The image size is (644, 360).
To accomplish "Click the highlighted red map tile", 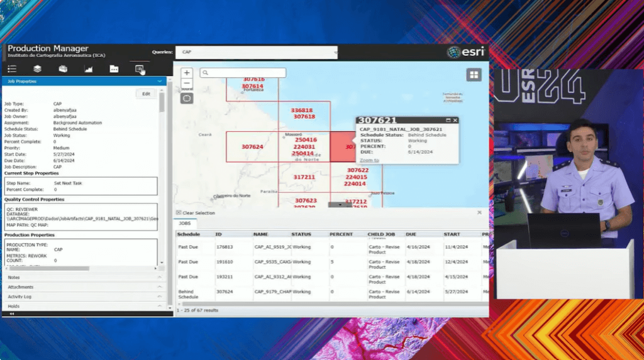I will tap(343, 146).
